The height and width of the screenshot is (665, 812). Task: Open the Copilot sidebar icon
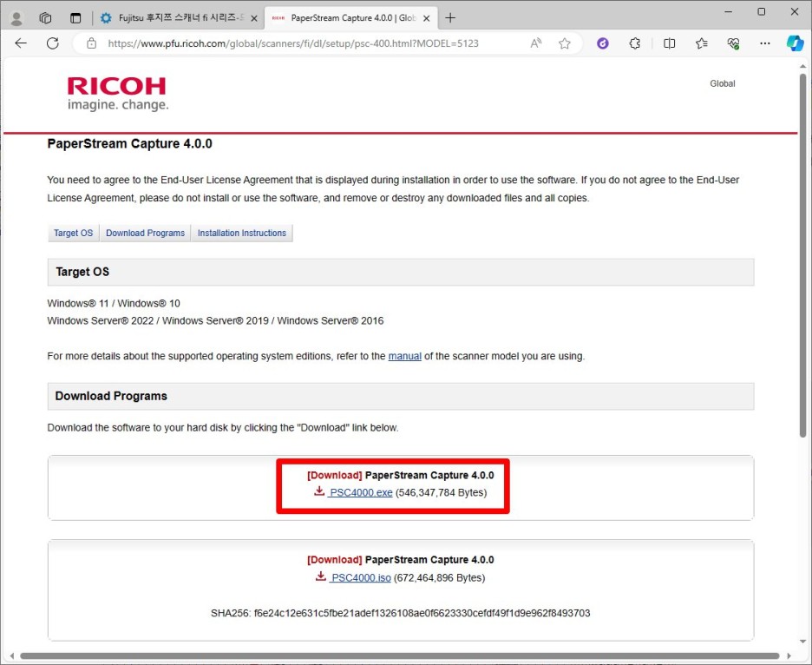pyautogui.click(x=795, y=43)
